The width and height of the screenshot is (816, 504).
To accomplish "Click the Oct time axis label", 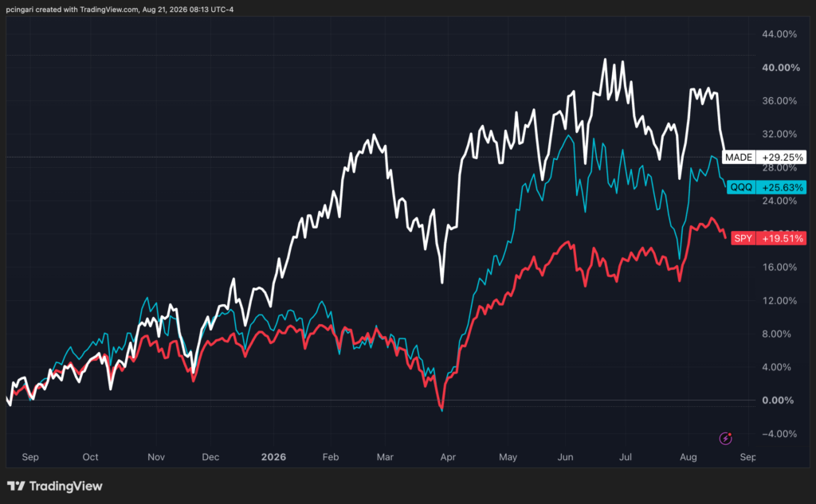I will pos(90,457).
